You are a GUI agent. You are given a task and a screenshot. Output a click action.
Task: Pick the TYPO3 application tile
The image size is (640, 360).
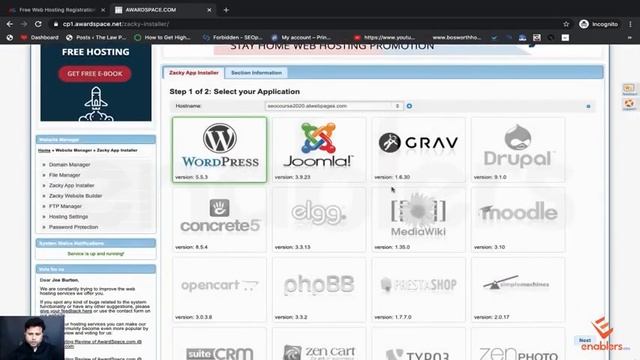(418, 344)
